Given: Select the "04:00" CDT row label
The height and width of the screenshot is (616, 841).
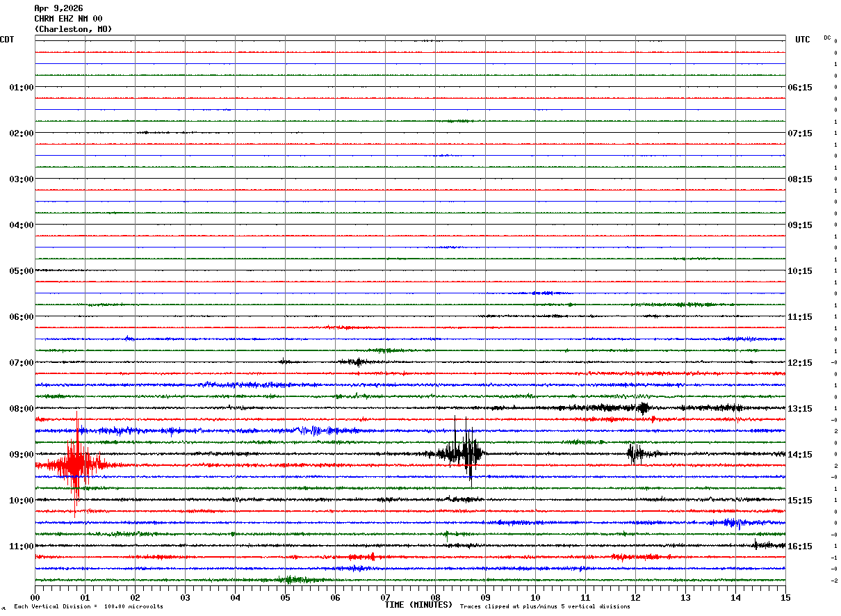Looking at the screenshot, I should coord(22,225).
